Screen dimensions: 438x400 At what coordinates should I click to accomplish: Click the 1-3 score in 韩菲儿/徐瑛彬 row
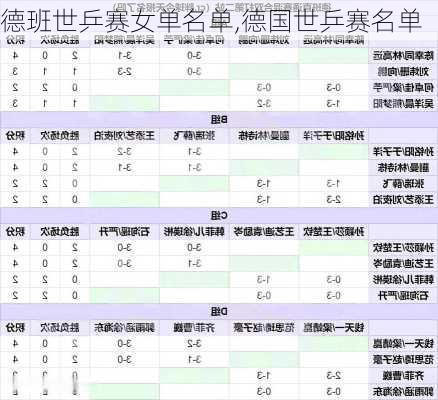pos(264,280)
